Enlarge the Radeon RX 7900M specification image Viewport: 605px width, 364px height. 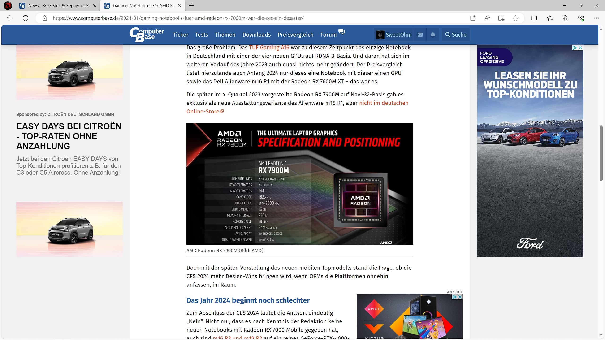pyautogui.click(x=300, y=183)
